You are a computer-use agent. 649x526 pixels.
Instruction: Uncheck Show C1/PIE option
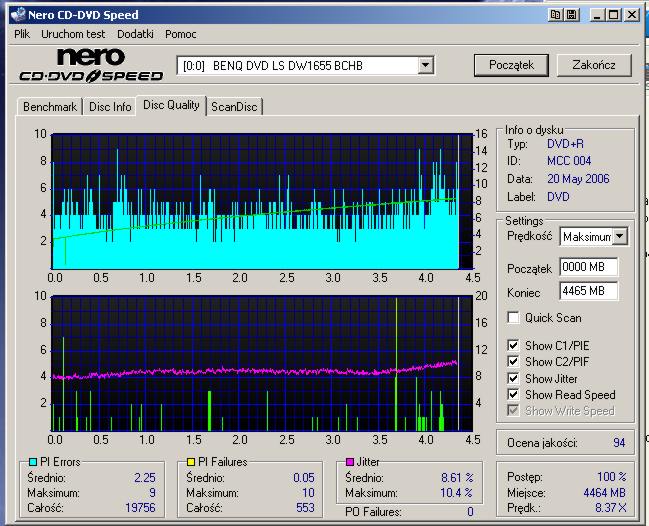pyautogui.click(x=513, y=345)
